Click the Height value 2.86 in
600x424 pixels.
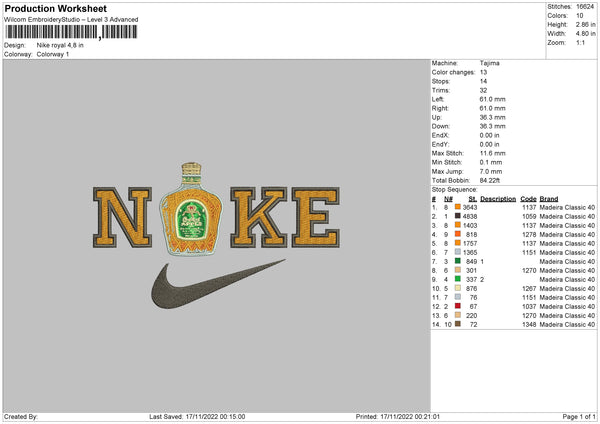585,24
